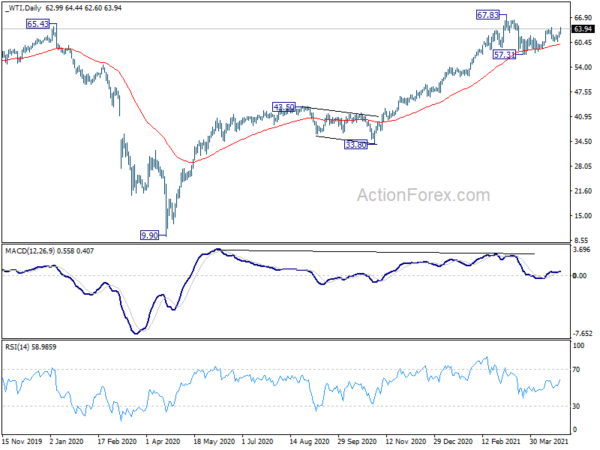Click the current price tag 63.94

point(583,29)
